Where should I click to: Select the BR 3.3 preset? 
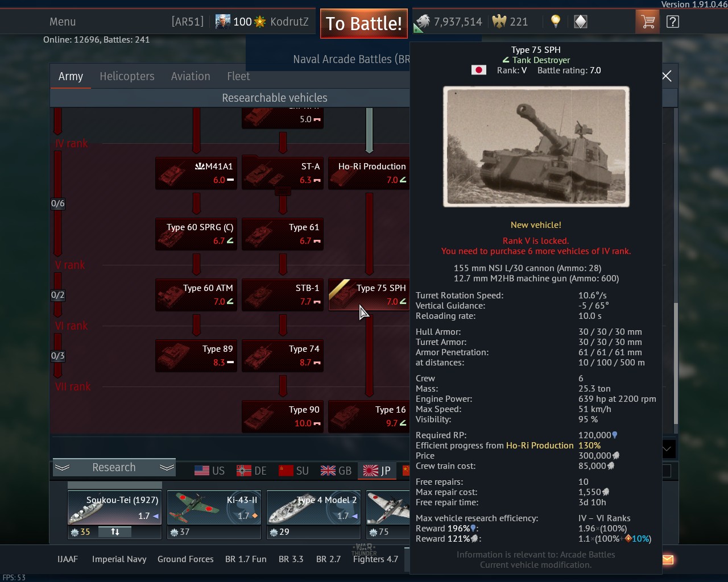point(291,559)
